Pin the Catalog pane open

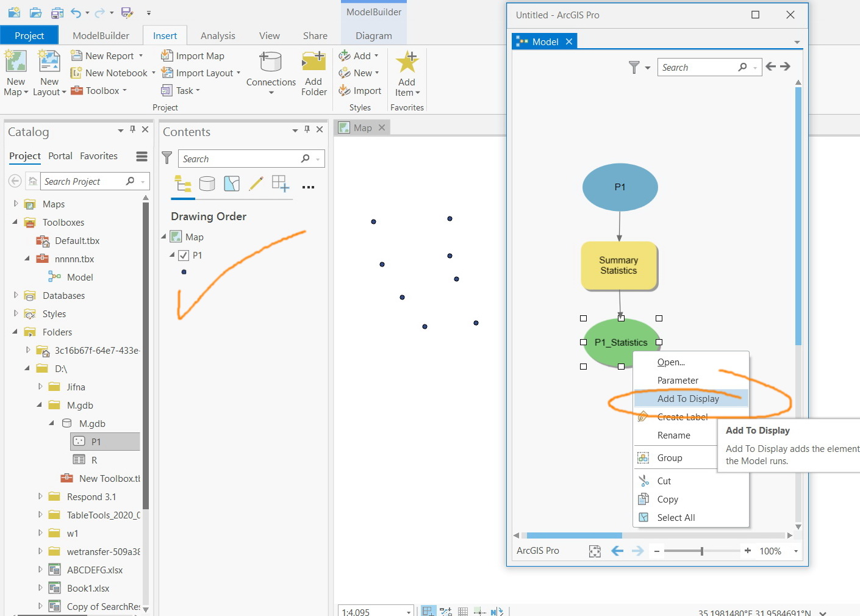click(x=132, y=129)
